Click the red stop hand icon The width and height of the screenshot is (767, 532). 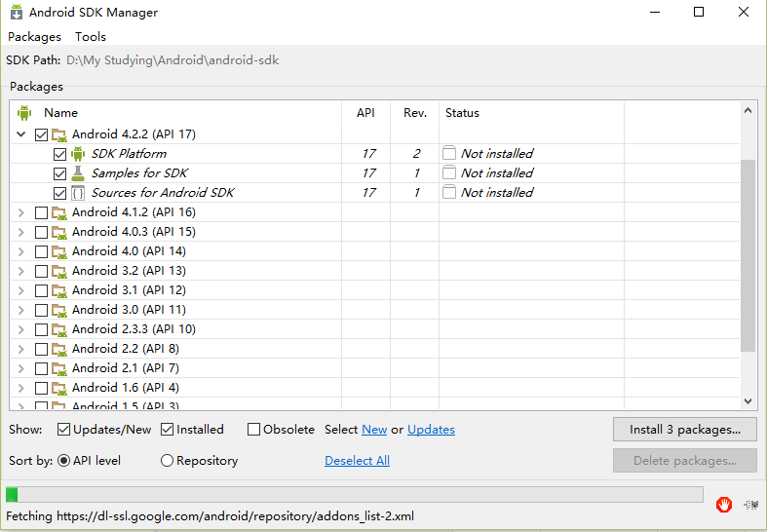click(x=724, y=504)
